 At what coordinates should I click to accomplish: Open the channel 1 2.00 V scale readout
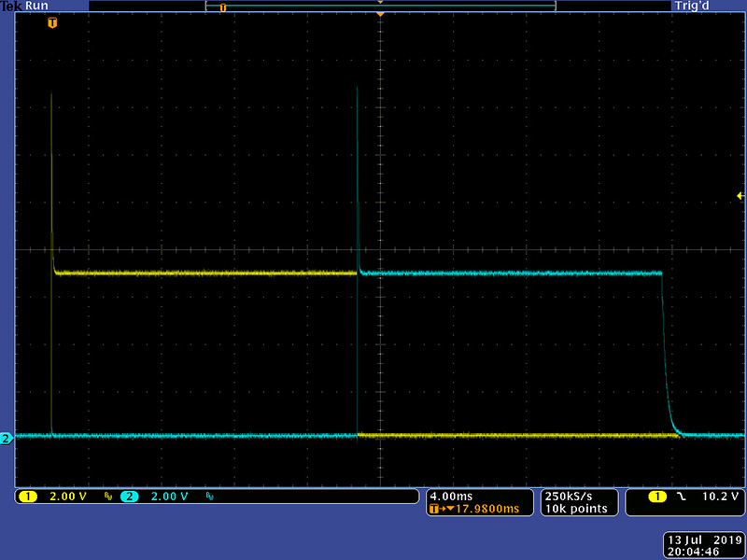(x=68, y=497)
